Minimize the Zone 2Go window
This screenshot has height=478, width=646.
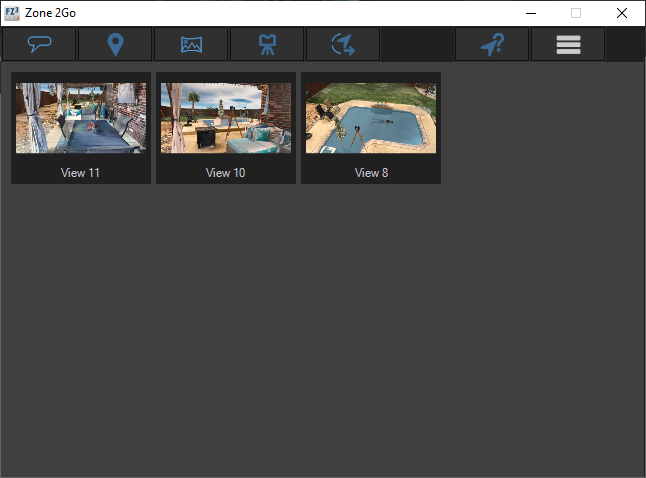point(531,13)
